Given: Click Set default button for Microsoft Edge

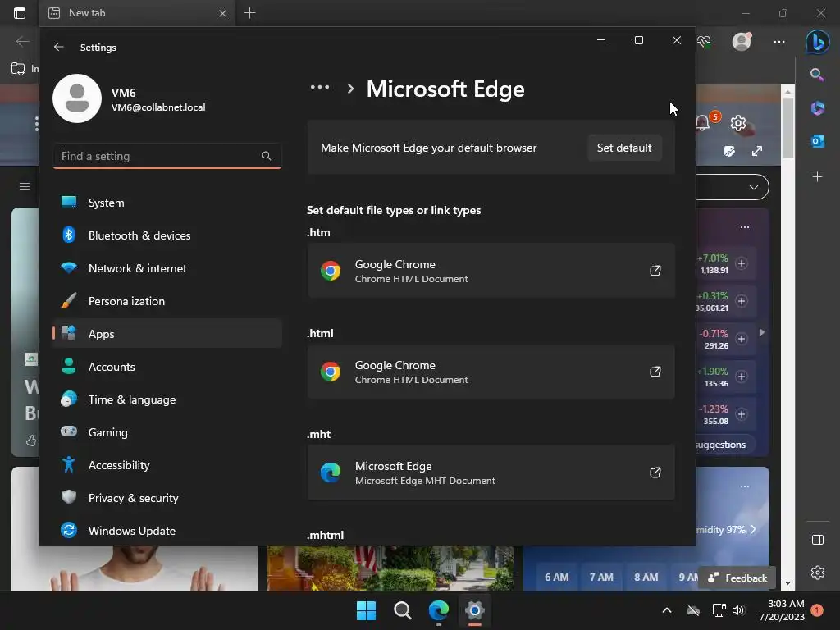Looking at the screenshot, I should coord(624,148).
